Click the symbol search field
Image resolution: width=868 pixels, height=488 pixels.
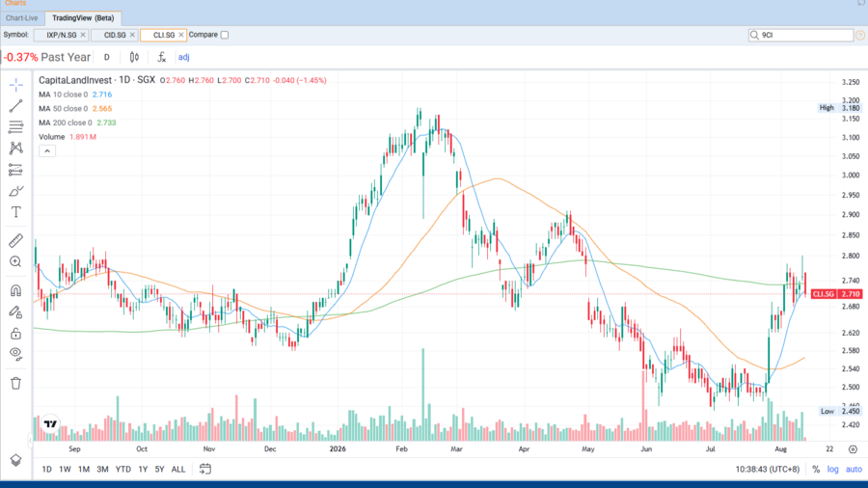coord(800,35)
